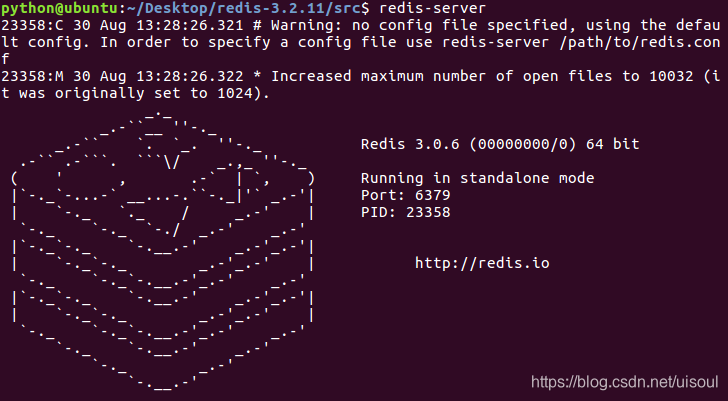Click the 'Redis 3.0.6 (00000000/0) 64 bit' line
The width and height of the screenshot is (728, 401).
pos(500,144)
